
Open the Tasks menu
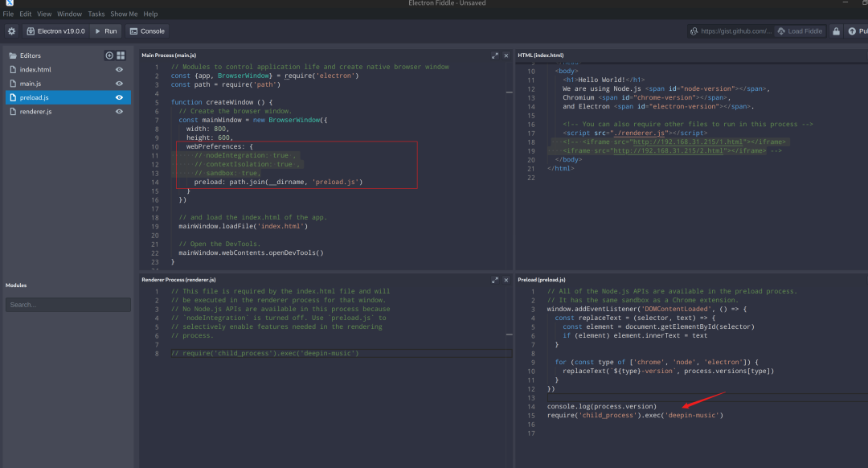pyautogui.click(x=96, y=14)
